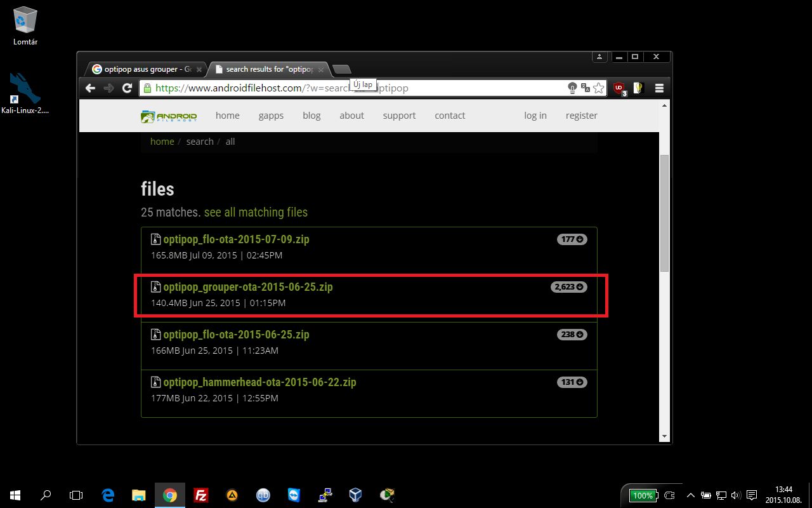Open TeamViewer from the taskbar
The width and height of the screenshot is (812, 508).
point(294,495)
